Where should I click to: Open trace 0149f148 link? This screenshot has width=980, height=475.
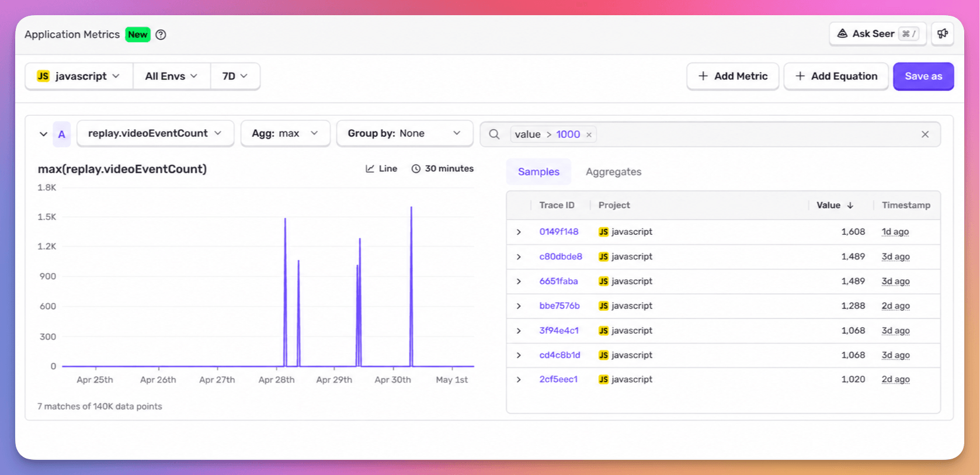pos(559,231)
